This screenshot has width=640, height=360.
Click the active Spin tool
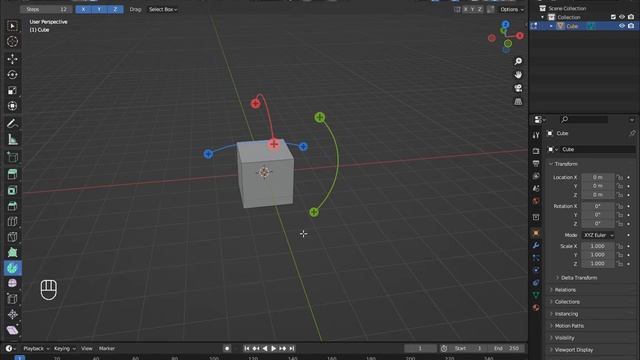pyautogui.click(x=12, y=268)
